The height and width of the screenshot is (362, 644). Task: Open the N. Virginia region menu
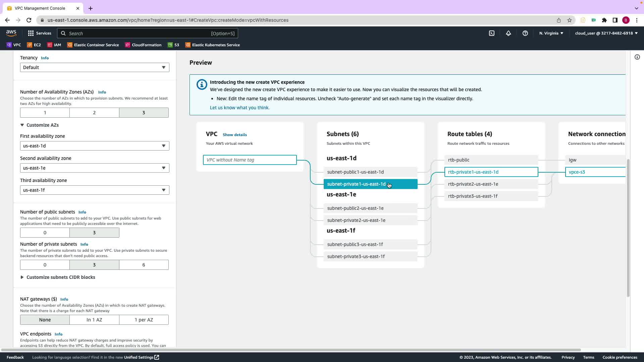pyautogui.click(x=551, y=33)
